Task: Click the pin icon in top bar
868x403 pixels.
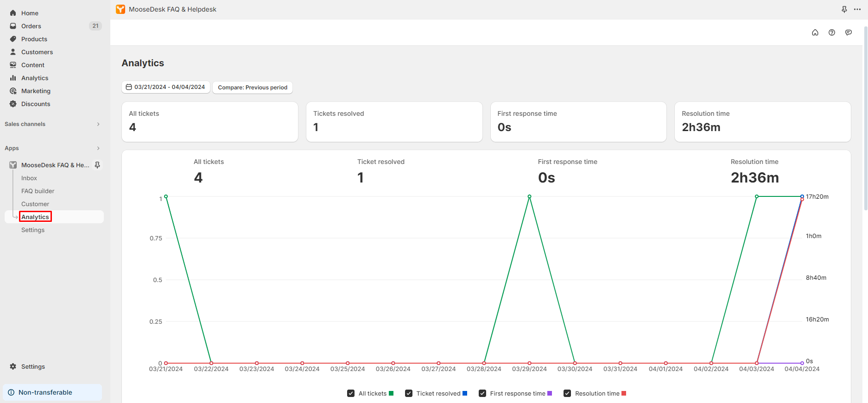Action: tap(844, 9)
